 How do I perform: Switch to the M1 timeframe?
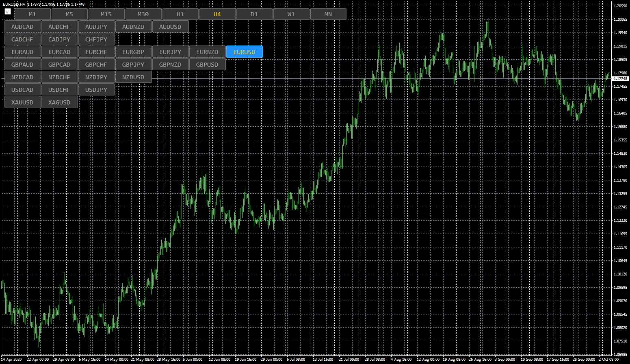coord(32,14)
